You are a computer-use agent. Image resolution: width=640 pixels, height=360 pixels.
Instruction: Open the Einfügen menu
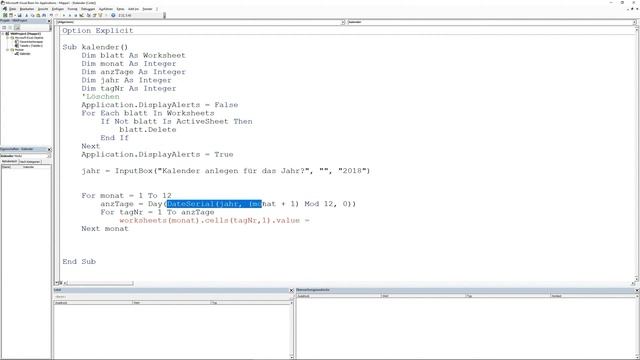point(58,9)
